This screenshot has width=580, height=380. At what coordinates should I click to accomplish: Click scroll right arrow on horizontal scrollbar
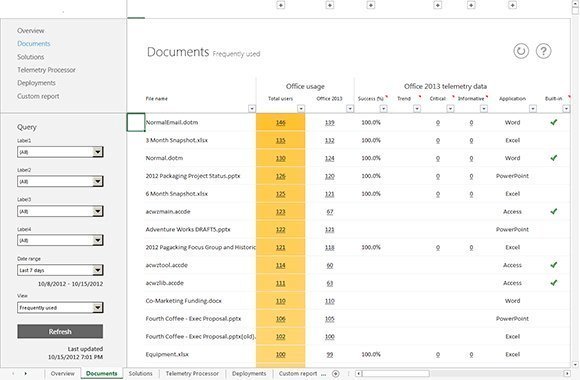click(x=566, y=374)
